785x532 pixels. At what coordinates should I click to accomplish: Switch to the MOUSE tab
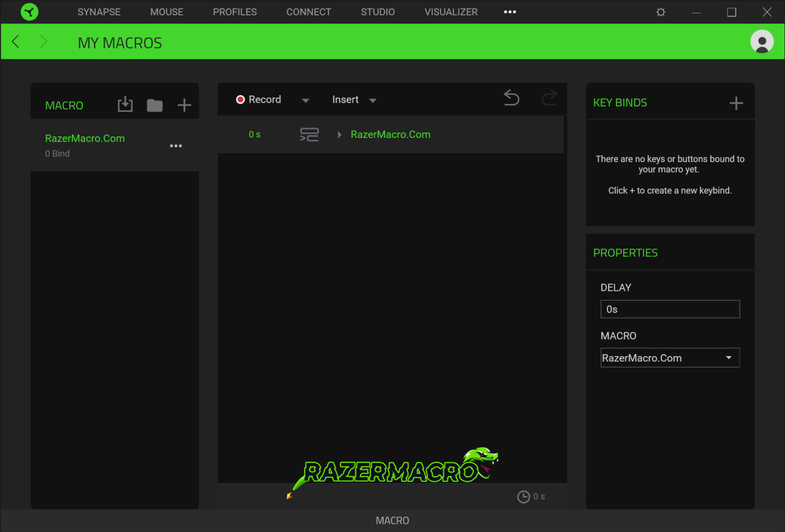pos(167,12)
